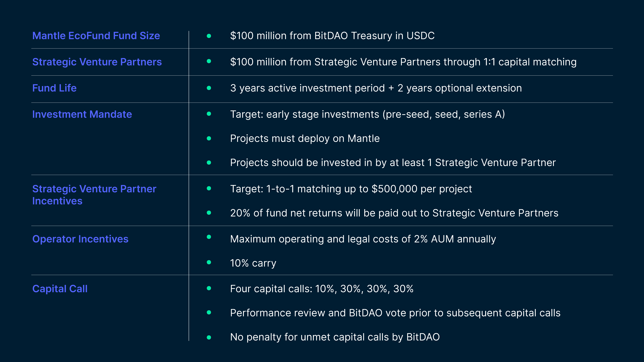The image size is (644, 362).
Task: Click the '1-to-1 matching up to $500,000' line
Action: (x=351, y=189)
